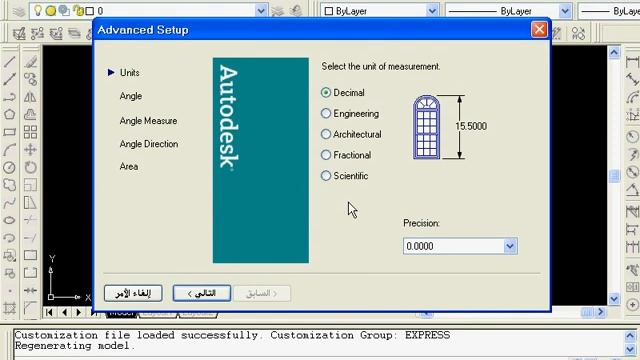This screenshot has height=360, width=640.
Task: Go to the Angle Measure step
Action: (148, 121)
